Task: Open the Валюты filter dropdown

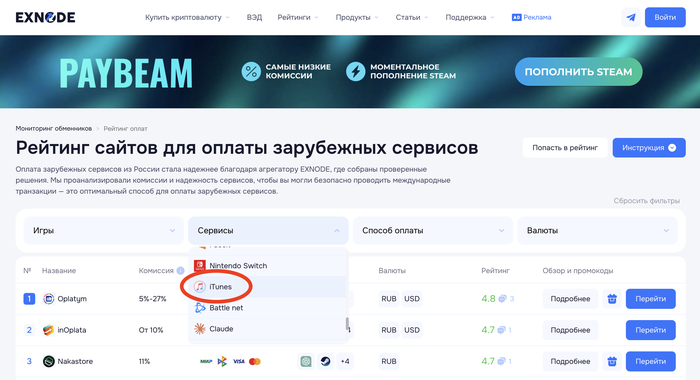Action: (x=597, y=230)
